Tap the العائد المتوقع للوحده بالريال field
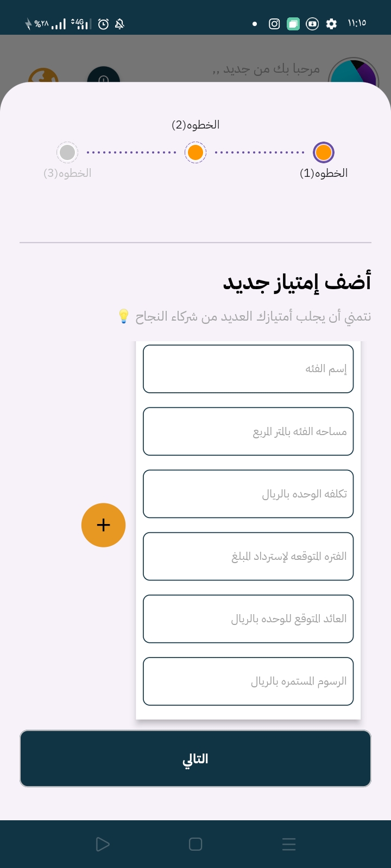Image resolution: width=391 pixels, height=868 pixels. (x=248, y=618)
